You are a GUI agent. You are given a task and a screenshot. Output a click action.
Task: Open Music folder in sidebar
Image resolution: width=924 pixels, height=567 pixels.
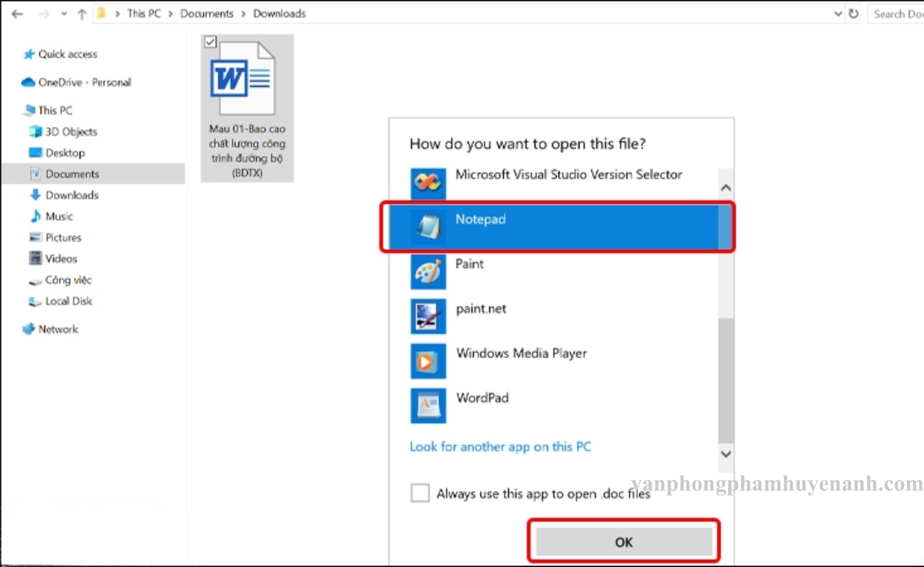coord(59,216)
